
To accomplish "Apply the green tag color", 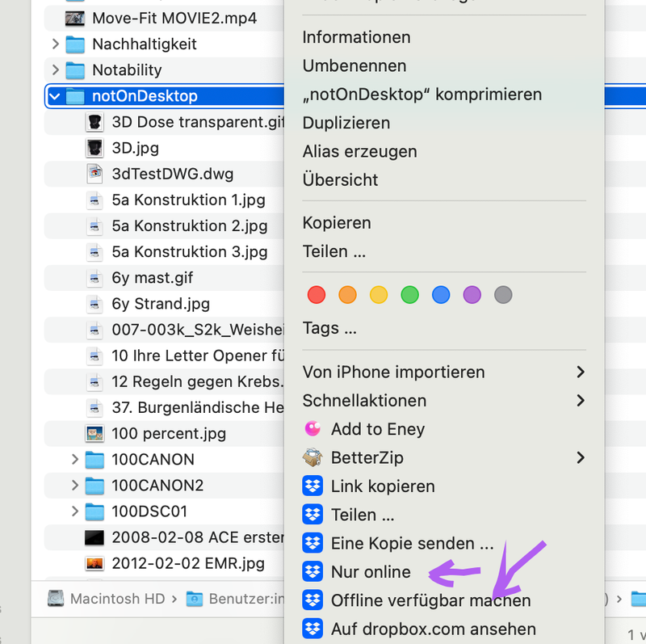I will coord(409,295).
